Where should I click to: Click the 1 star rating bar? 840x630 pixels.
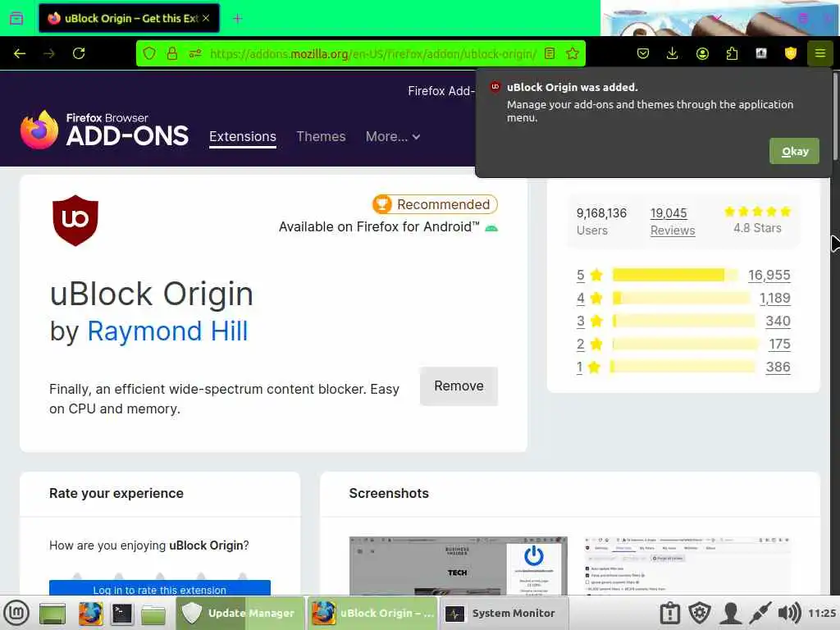(x=682, y=367)
